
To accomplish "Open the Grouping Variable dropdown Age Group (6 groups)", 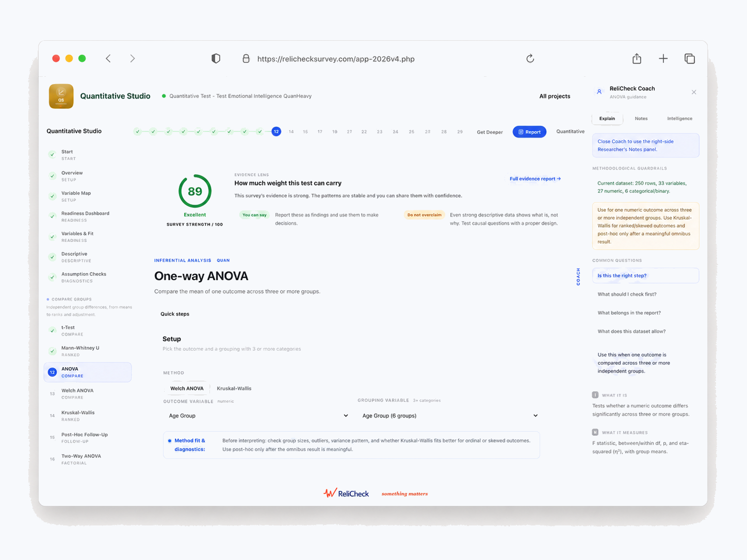I will (x=450, y=416).
